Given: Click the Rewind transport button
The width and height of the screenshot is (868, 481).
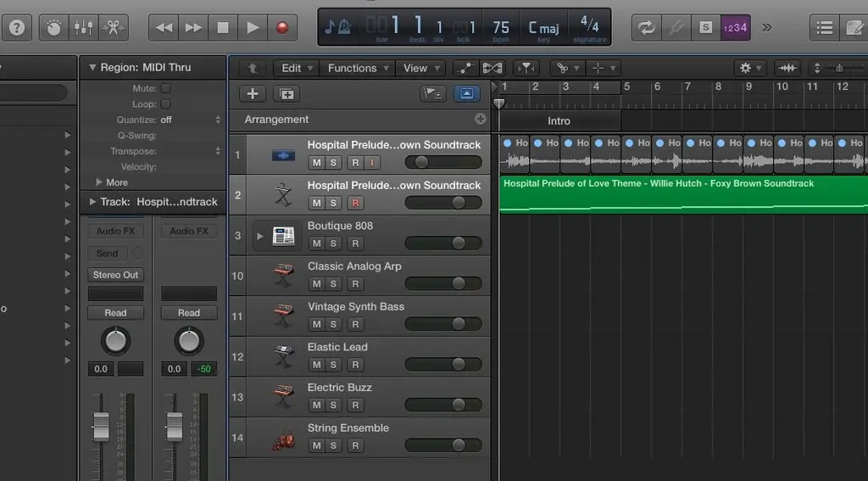Looking at the screenshot, I should tap(164, 28).
